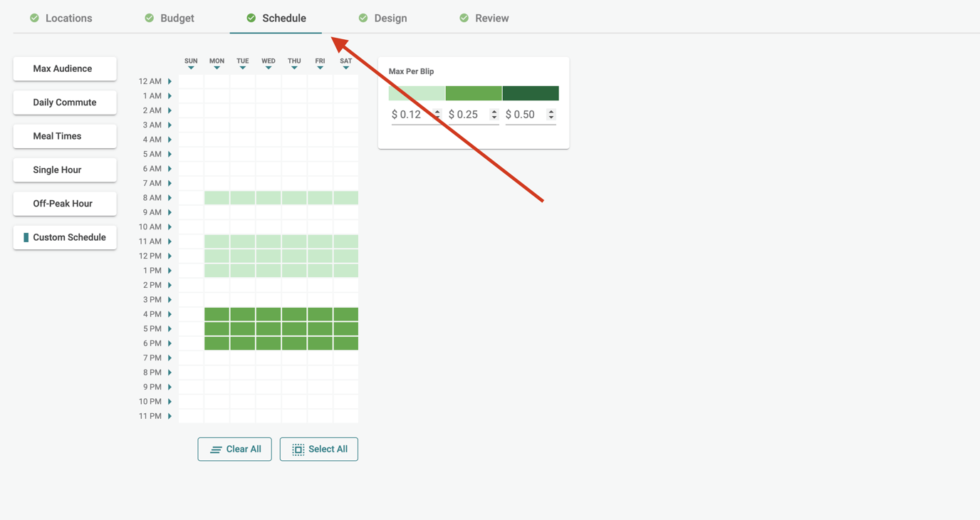Click the teal indicator on Custom Schedule
This screenshot has height=520, width=980.
[x=28, y=237]
